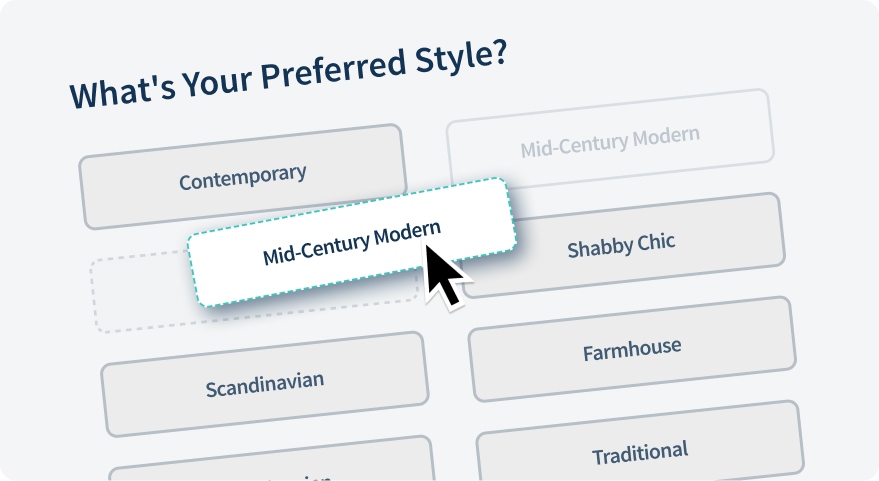Select the partially hidden option below Scandinavian

[x=272, y=466]
